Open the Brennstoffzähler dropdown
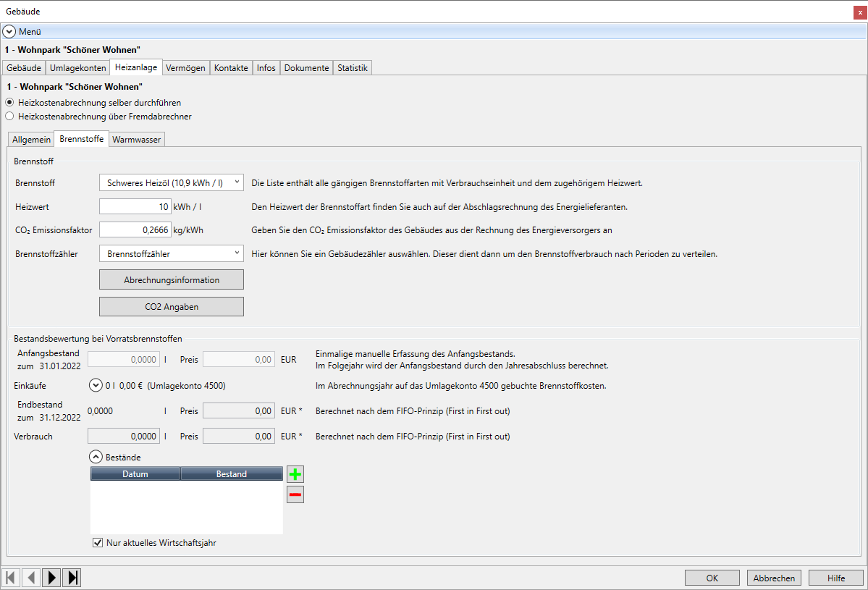The height and width of the screenshot is (590, 868). click(171, 254)
